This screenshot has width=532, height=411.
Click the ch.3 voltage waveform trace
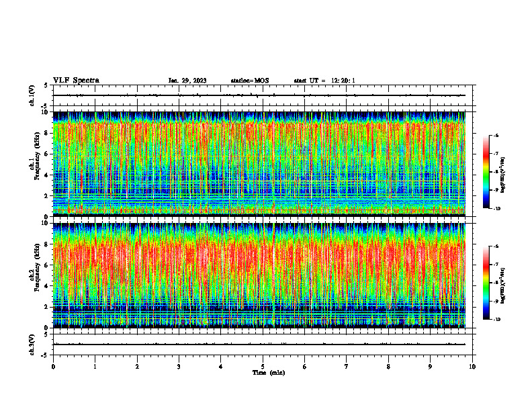coord(259,345)
